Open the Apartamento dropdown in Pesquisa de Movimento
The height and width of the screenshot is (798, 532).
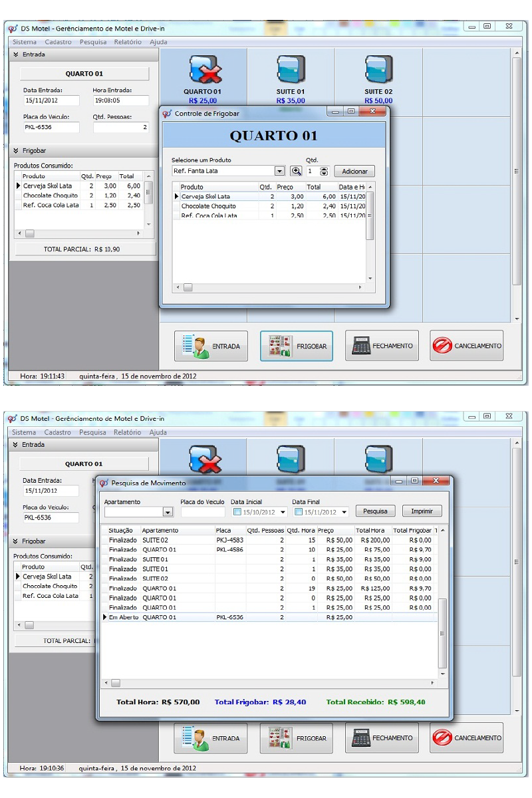(168, 512)
